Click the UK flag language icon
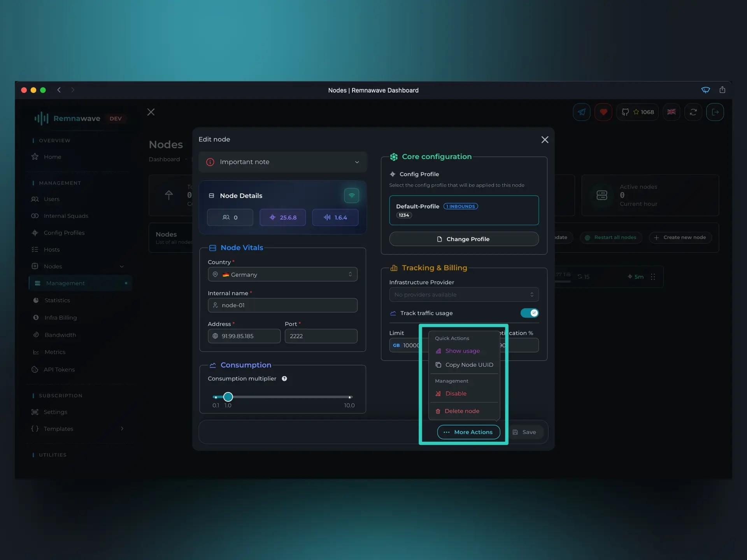 pyautogui.click(x=671, y=112)
